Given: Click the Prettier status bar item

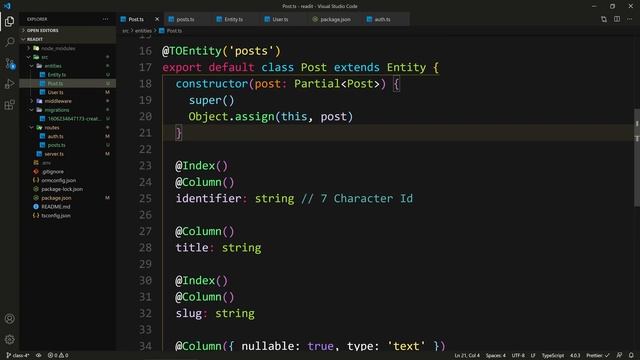Looking at the screenshot, I should click(598, 356).
